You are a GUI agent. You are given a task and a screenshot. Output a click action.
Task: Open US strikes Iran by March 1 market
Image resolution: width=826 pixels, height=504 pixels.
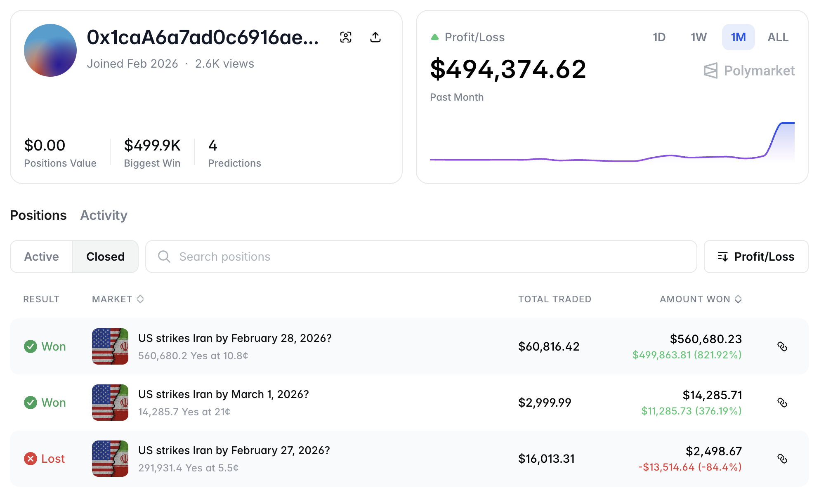[223, 394]
